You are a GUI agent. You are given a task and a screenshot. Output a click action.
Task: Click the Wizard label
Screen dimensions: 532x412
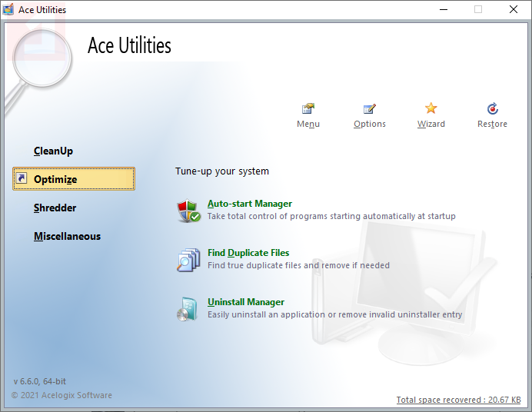(x=431, y=124)
